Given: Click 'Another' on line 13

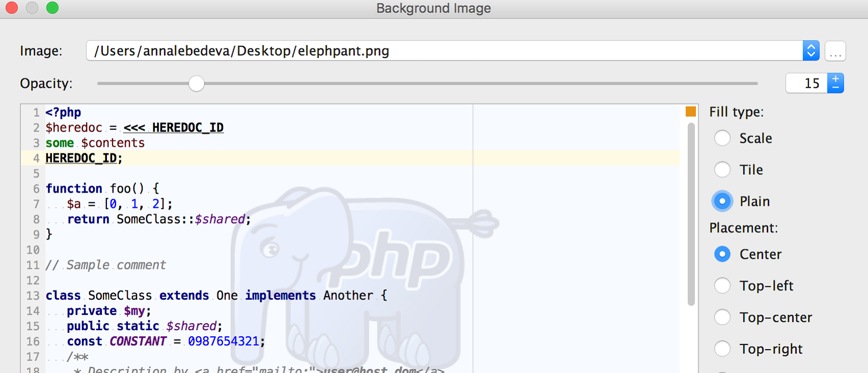Looking at the screenshot, I should [x=348, y=296].
